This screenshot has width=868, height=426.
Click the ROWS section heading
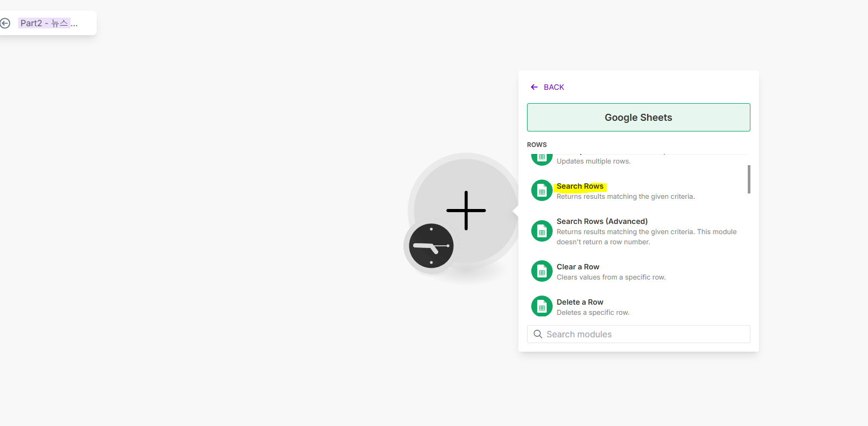pyautogui.click(x=537, y=145)
